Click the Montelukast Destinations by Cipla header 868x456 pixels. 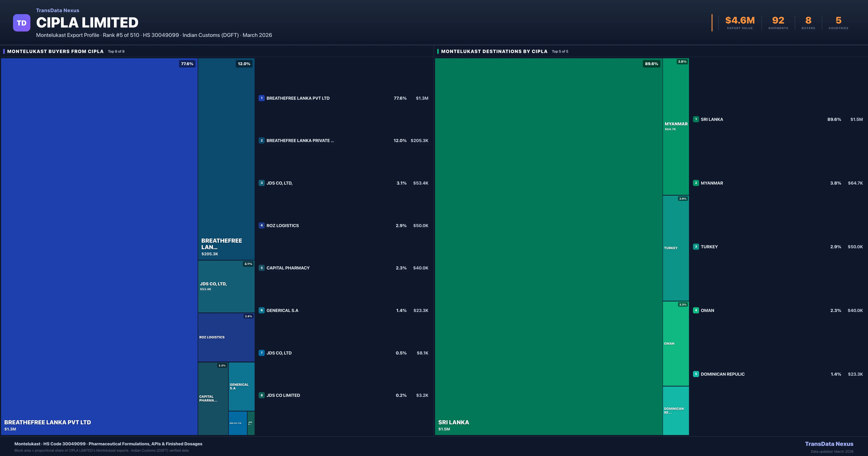point(494,51)
